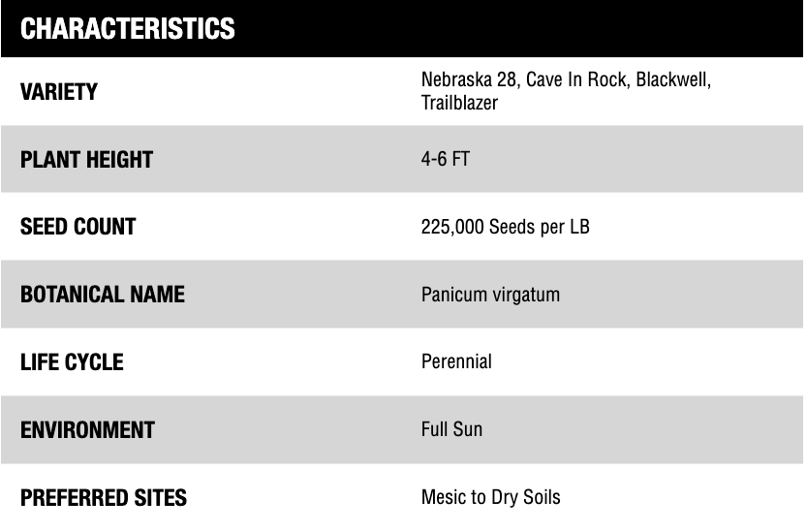Click the 4-6 FT height value
807x532 pixels.
tap(445, 159)
